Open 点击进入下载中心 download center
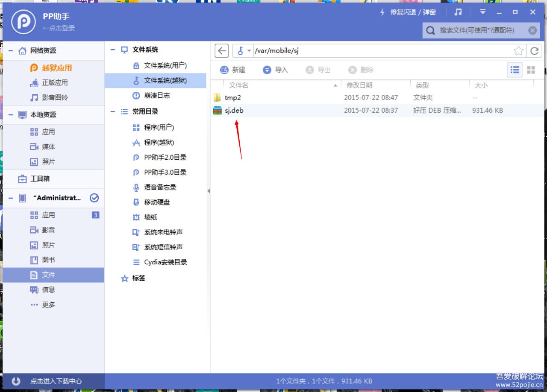The image size is (547, 392). point(53,381)
